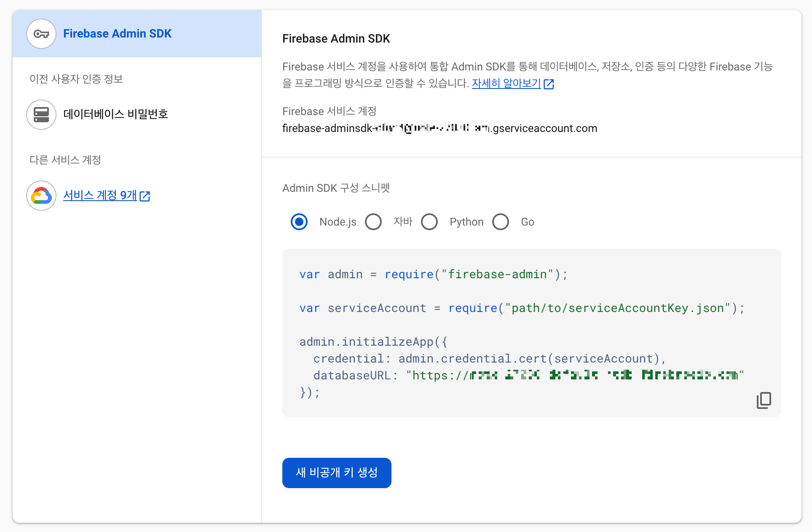
Task: Open the 자세히 알아보기 link
Action: tap(506, 83)
